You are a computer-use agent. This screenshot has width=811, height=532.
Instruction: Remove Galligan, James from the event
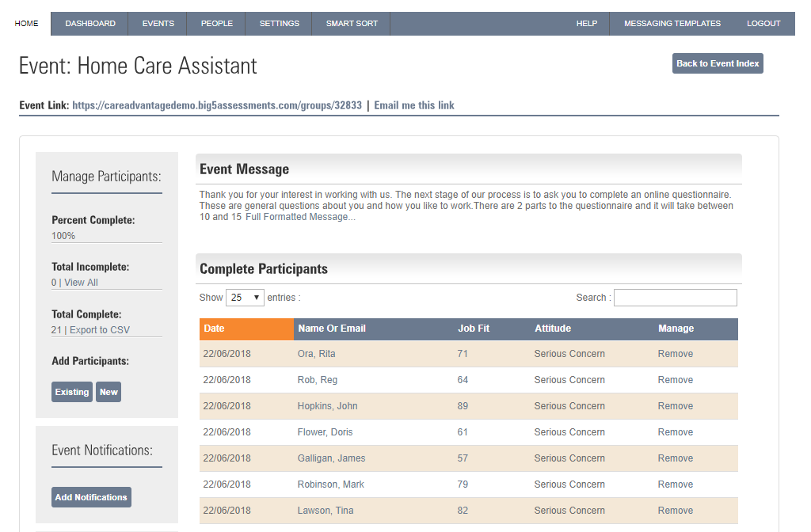coord(675,458)
